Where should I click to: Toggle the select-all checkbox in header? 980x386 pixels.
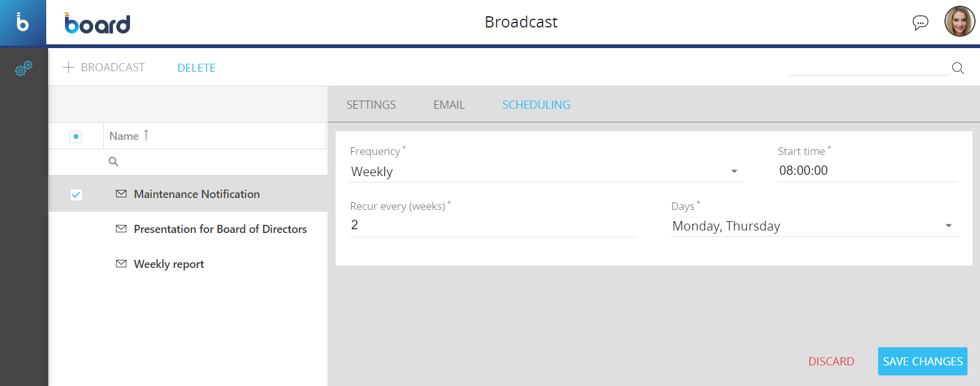[x=76, y=136]
